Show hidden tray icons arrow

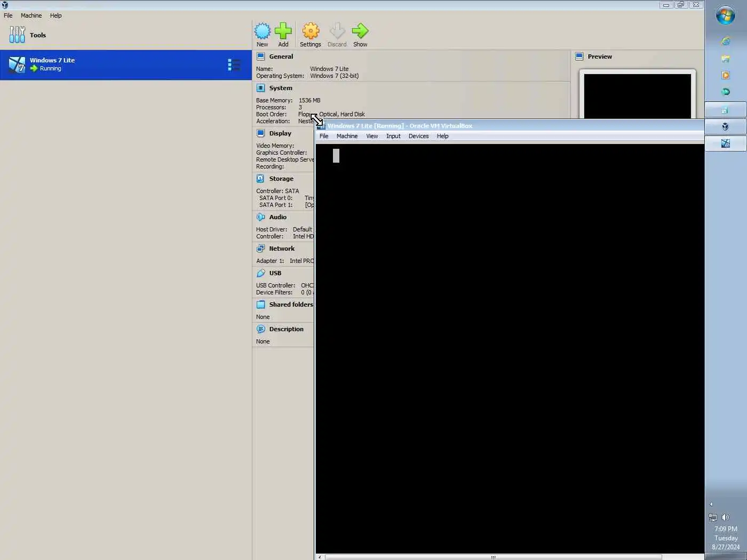coord(711,504)
